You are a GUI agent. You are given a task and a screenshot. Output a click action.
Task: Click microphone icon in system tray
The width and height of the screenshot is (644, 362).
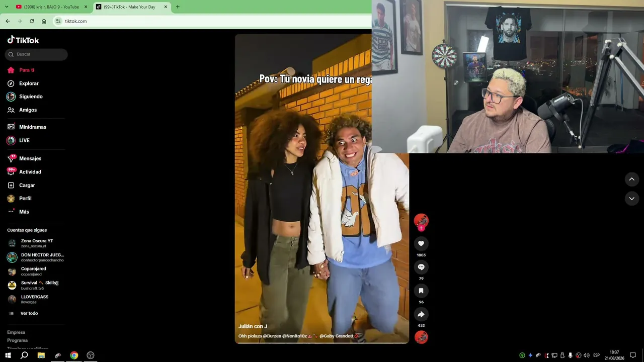[x=571, y=355]
